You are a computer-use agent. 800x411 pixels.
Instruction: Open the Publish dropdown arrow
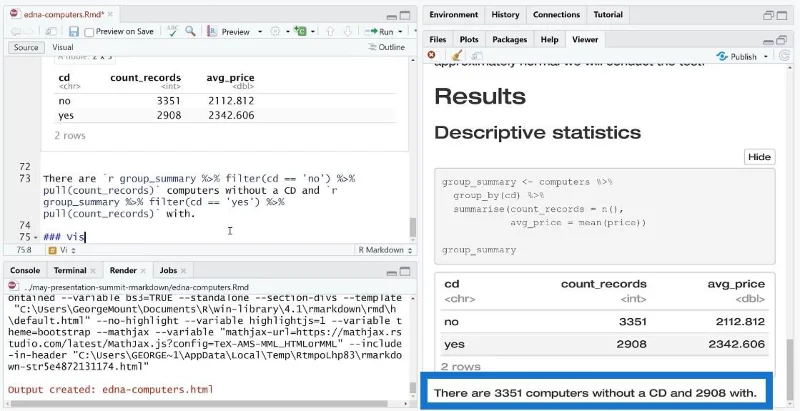pos(766,57)
